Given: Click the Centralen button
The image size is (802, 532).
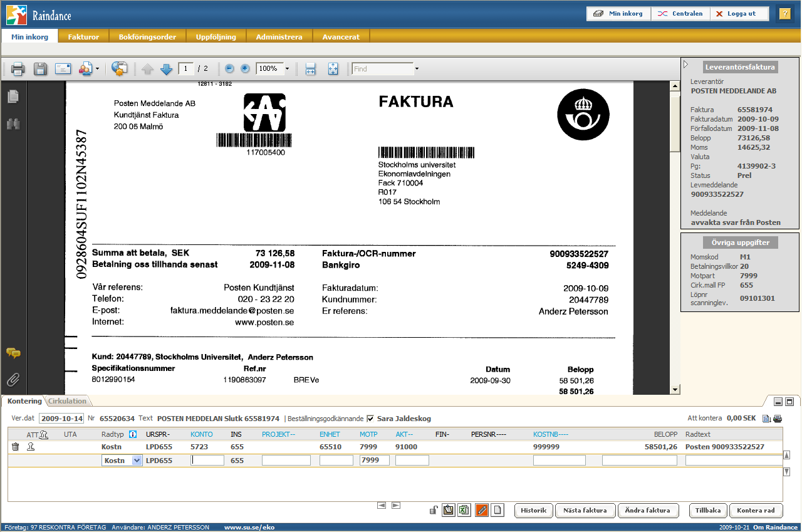Looking at the screenshot, I should click(680, 14).
